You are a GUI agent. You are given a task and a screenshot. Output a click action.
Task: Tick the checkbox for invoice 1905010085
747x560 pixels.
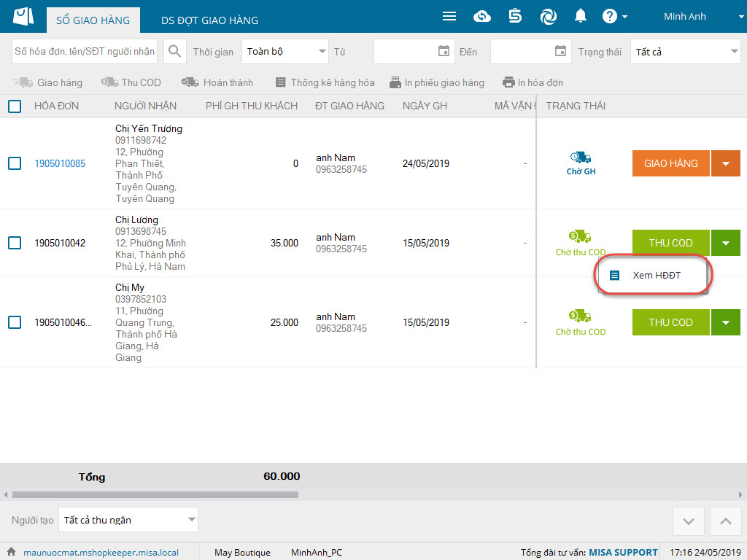[15, 163]
